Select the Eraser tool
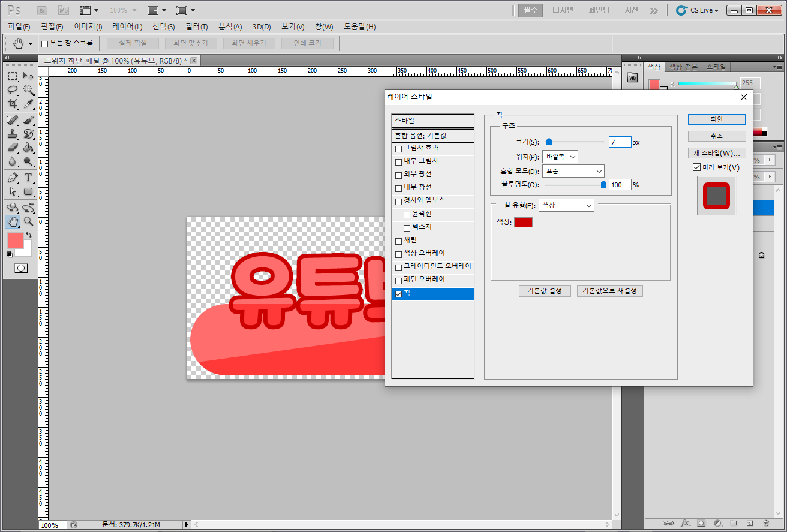The width and height of the screenshot is (787, 532). (x=13, y=148)
